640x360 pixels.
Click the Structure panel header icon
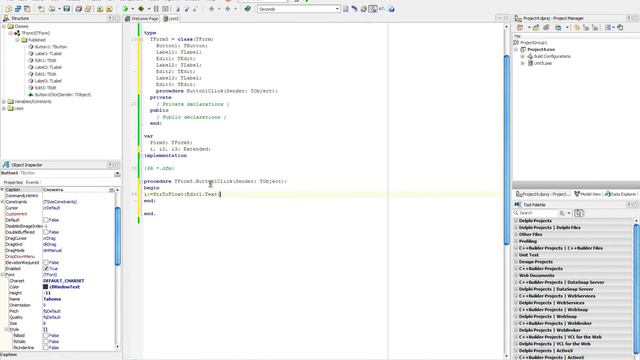coord(6,18)
